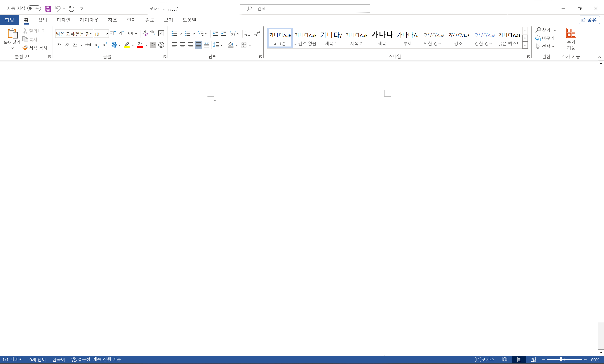Open the 레이아웃 ribbon tab
The height and width of the screenshot is (364, 604).
(x=89, y=20)
